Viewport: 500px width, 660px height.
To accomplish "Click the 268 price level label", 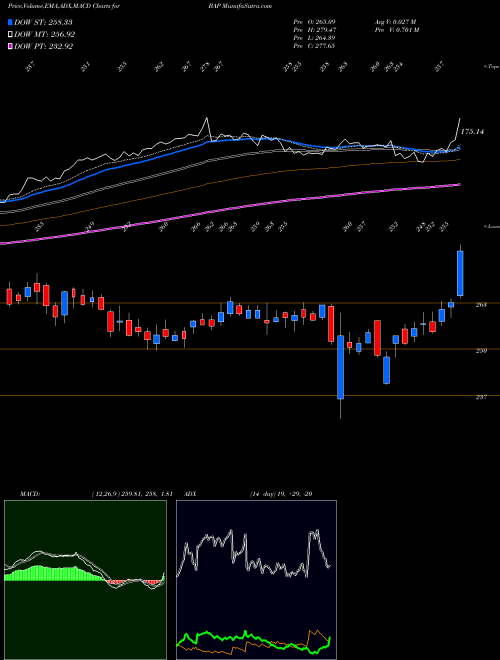I will click(x=481, y=305).
